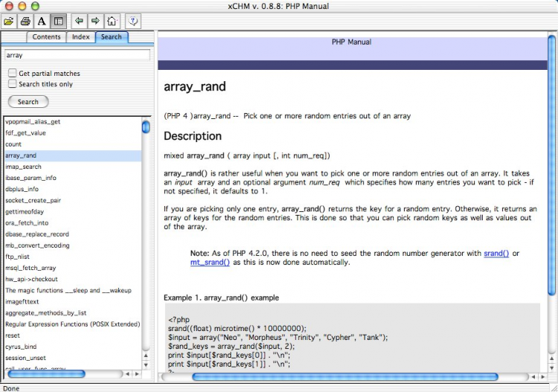Go back with the left arrow
Viewport: 558px width, 392px height.
[x=79, y=22]
